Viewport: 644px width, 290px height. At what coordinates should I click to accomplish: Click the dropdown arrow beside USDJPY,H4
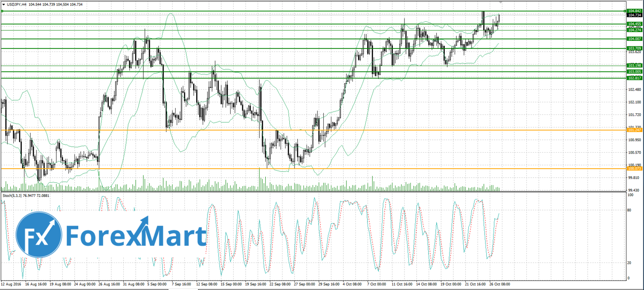click(x=3, y=4)
